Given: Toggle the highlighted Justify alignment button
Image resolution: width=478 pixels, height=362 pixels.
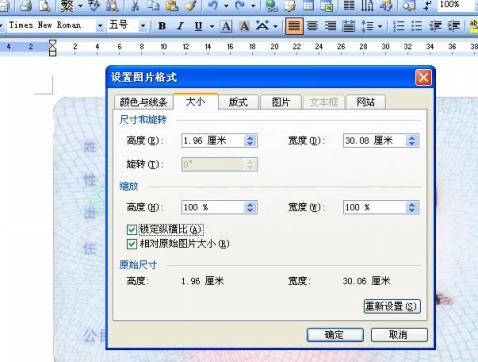Looking at the screenshot, I should (x=294, y=26).
